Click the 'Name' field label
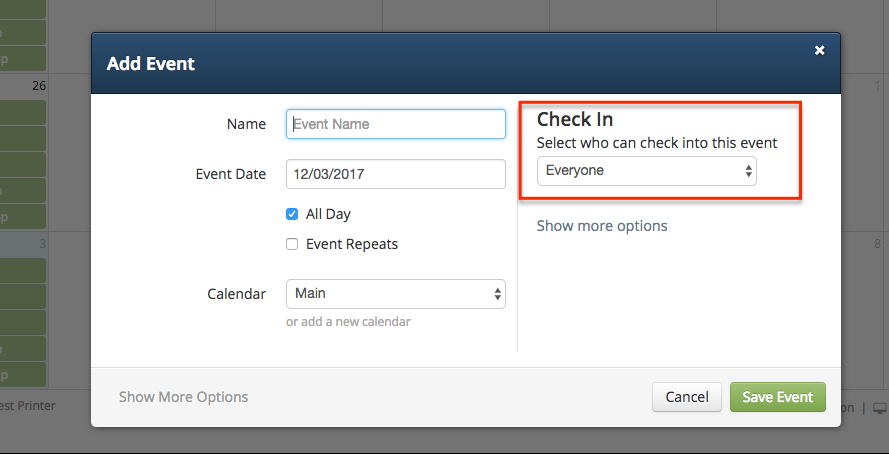The image size is (889, 454). pyautogui.click(x=246, y=124)
